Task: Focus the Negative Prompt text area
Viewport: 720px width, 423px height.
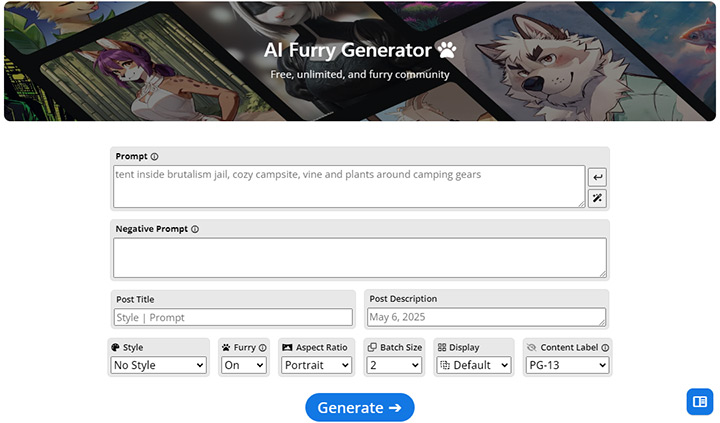Action: click(x=360, y=258)
